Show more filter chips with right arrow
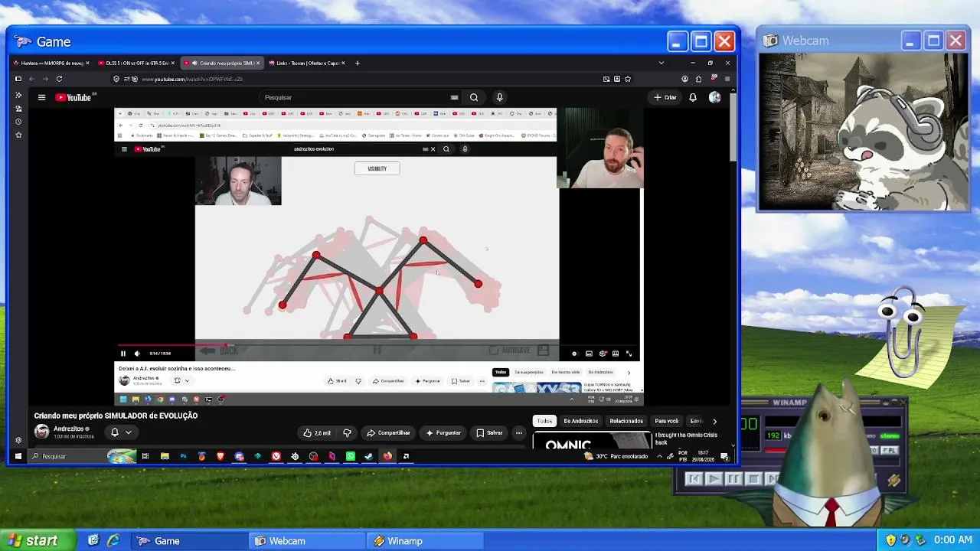 click(x=714, y=421)
